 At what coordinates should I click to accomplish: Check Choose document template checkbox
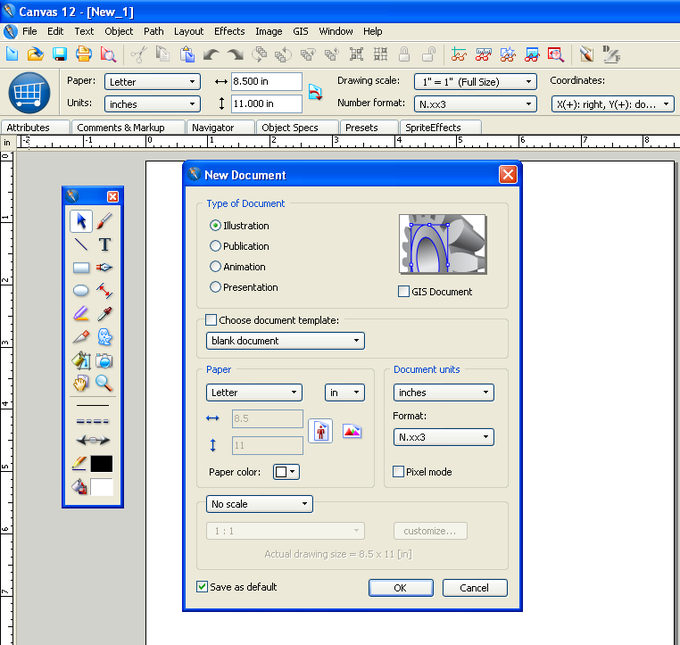(211, 320)
